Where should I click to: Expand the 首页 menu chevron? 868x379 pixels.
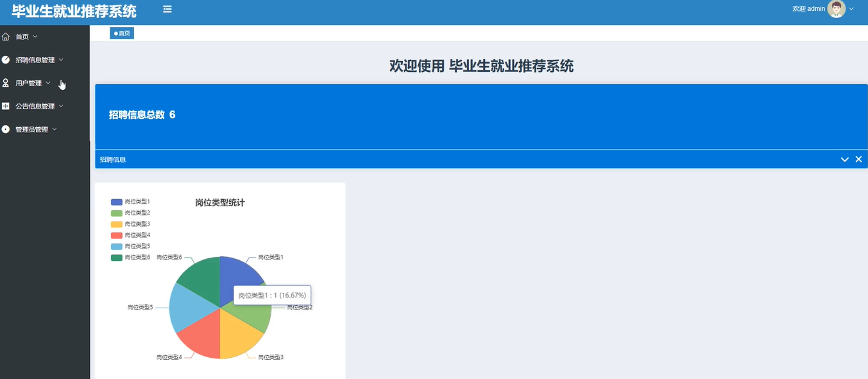click(x=35, y=37)
